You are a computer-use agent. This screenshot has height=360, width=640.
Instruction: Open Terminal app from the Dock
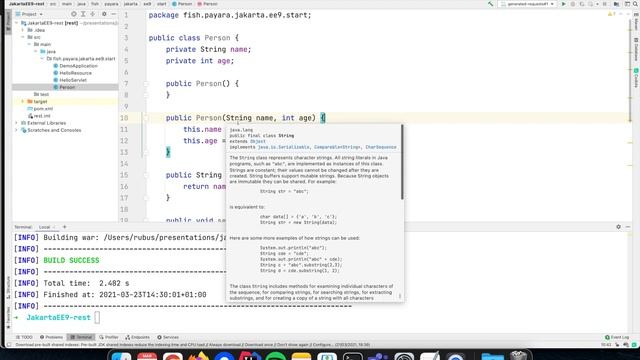(353, 356)
